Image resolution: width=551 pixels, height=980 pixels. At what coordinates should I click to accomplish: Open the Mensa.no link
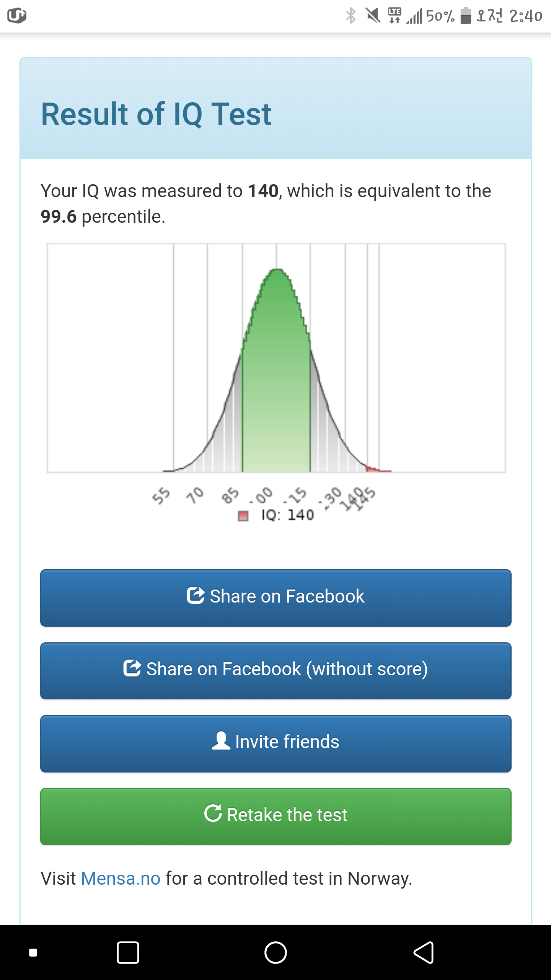121,878
